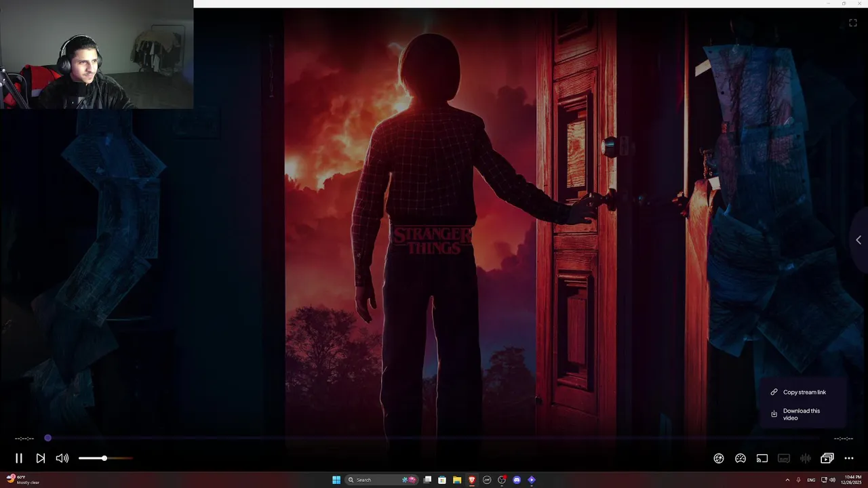Image resolution: width=868 pixels, height=488 pixels.
Task: Click the Stranger Things title logo
Action: click(431, 241)
